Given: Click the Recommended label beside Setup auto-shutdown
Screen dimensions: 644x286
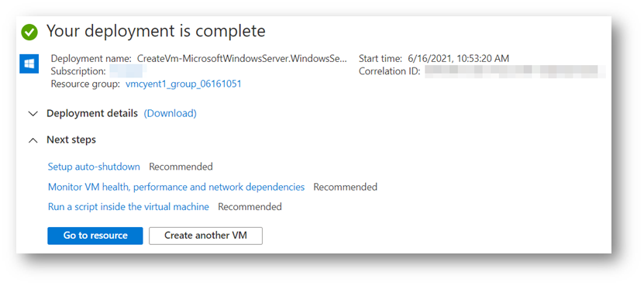Looking at the screenshot, I should coord(181,167).
